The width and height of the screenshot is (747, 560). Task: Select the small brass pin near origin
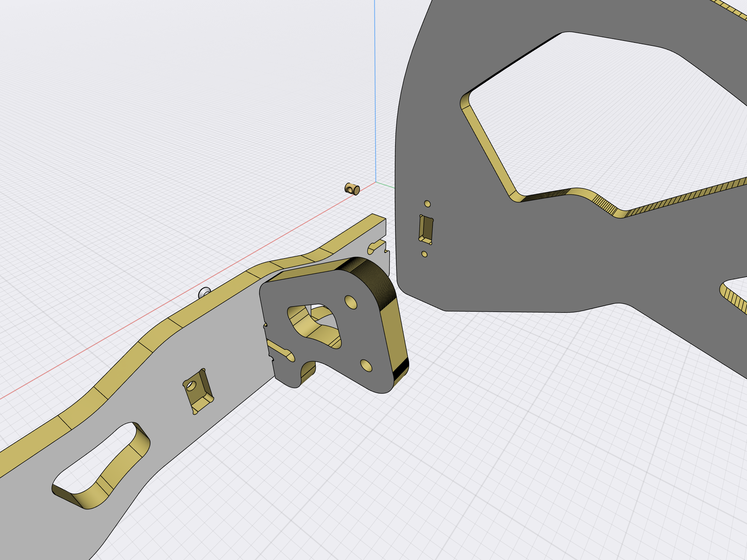(x=352, y=189)
